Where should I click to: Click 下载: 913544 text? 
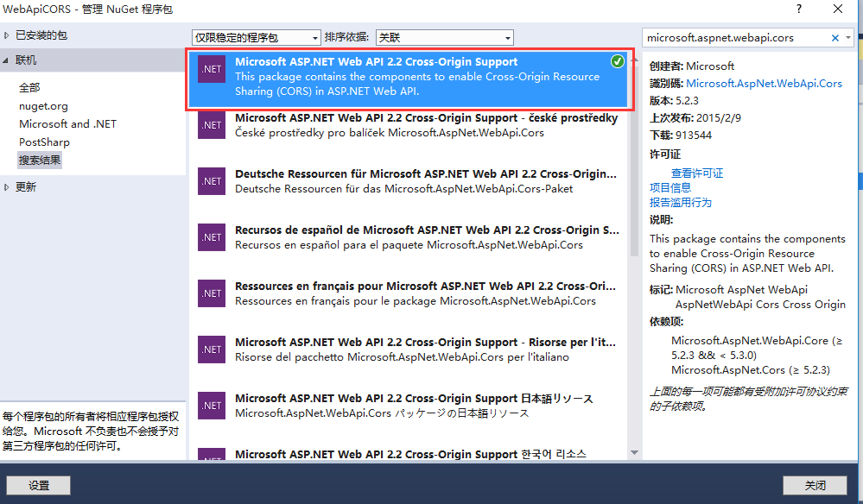click(x=680, y=135)
